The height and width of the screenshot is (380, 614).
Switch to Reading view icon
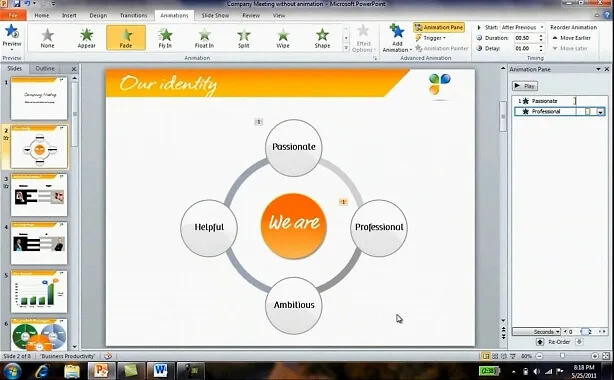coord(504,356)
